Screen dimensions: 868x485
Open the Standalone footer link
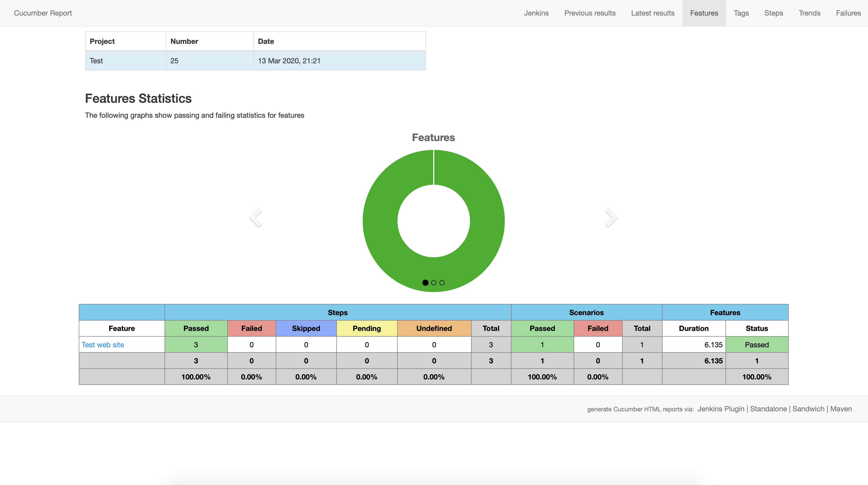(768, 409)
